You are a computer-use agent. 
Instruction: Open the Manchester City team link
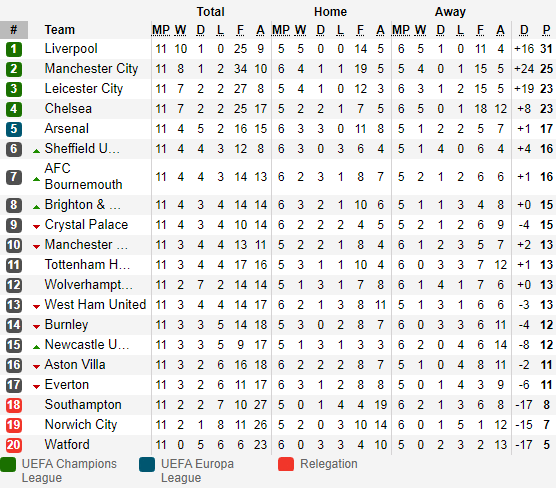click(91, 69)
